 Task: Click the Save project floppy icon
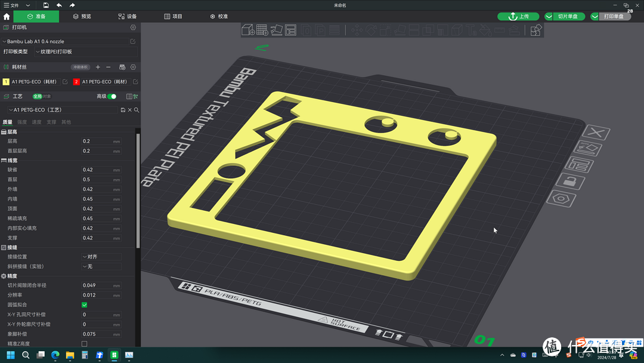[46, 5]
